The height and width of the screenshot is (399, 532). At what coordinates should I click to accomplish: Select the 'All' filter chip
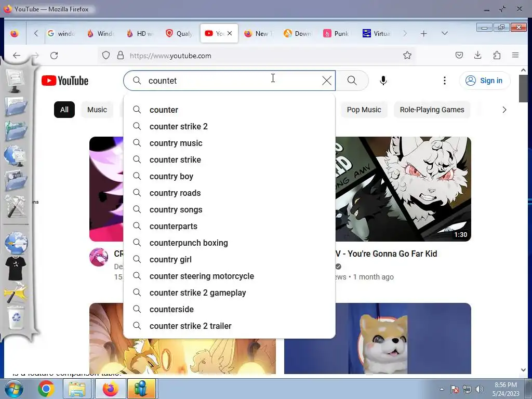(x=64, y=110)
